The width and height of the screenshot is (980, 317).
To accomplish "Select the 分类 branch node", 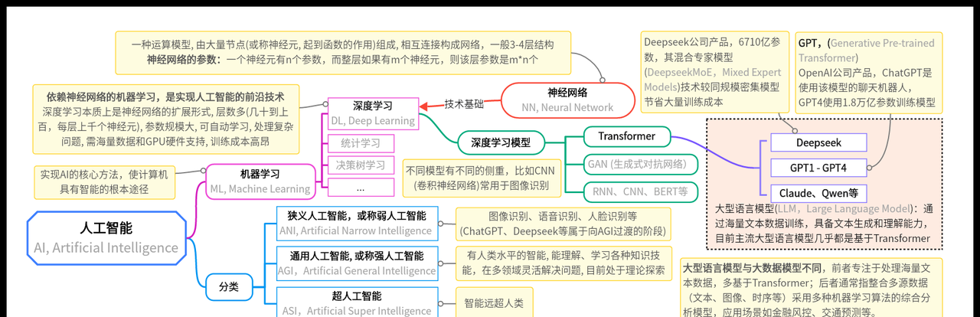I will pyautogui.click(x=229, y=287).
